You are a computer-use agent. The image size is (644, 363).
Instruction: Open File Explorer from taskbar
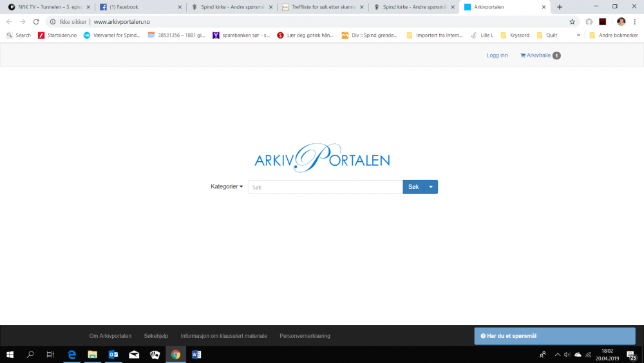[92, 355]
